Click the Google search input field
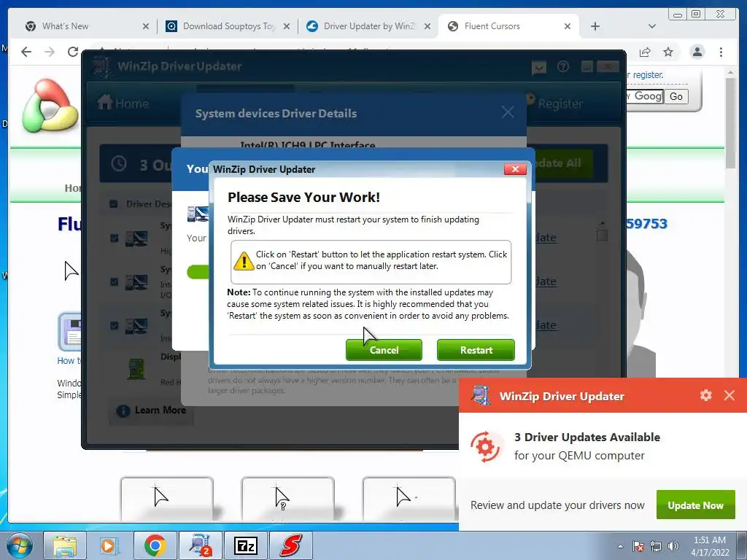Viewport: 747px width, 560px height. [645, 96]
